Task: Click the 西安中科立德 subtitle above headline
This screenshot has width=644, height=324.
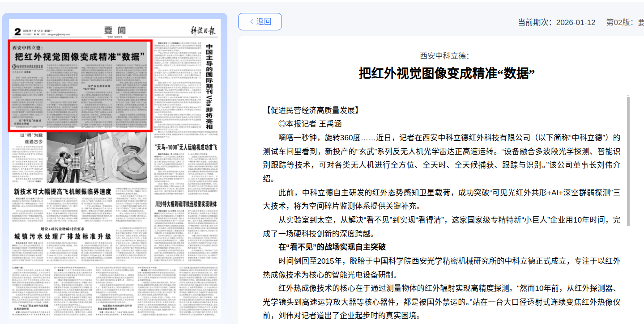Action: [444, 56]
